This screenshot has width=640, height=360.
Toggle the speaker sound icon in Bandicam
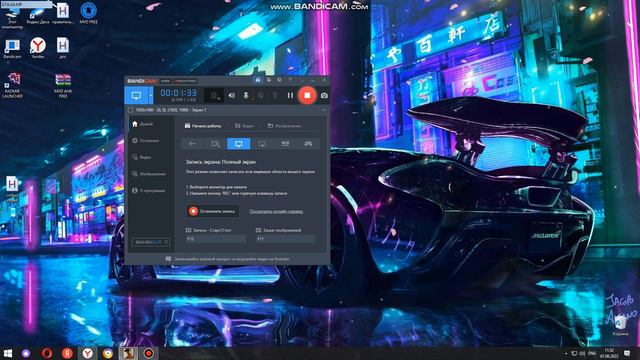(x=231, y=96)
